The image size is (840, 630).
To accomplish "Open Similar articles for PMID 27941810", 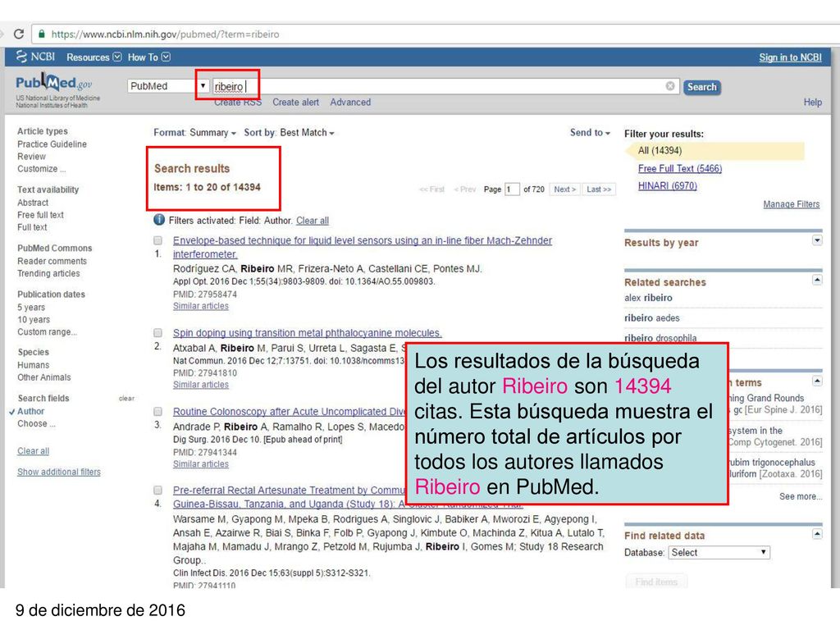I will coord(201,384).
